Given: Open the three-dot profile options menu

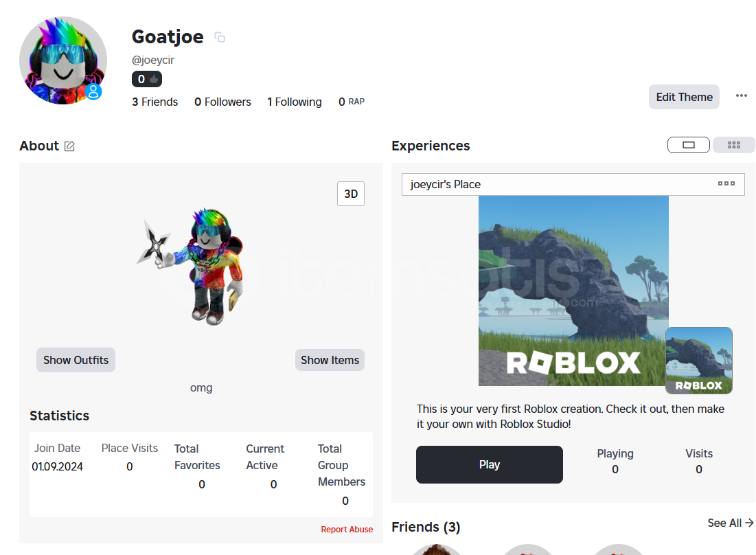Looking at the screenshot, I should tap(741, 95).
